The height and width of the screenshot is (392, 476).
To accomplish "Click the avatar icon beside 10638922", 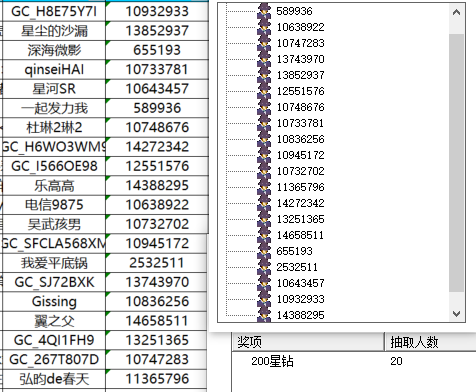I will 264,27.
